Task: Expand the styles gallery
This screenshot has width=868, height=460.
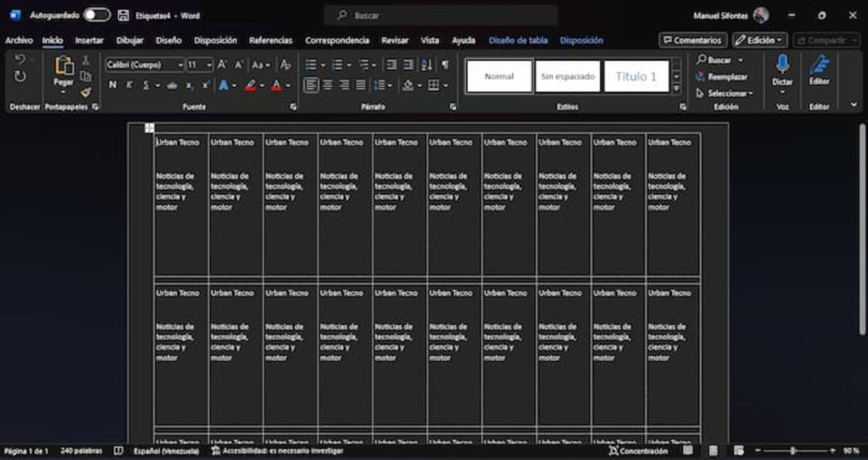Action: pos(677,89)
